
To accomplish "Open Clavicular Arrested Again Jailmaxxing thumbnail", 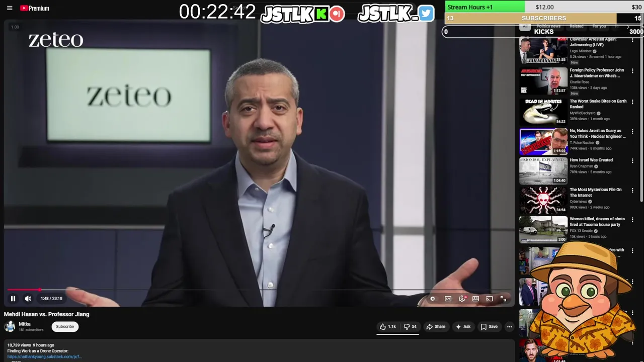I will click(x=543, y=50).
